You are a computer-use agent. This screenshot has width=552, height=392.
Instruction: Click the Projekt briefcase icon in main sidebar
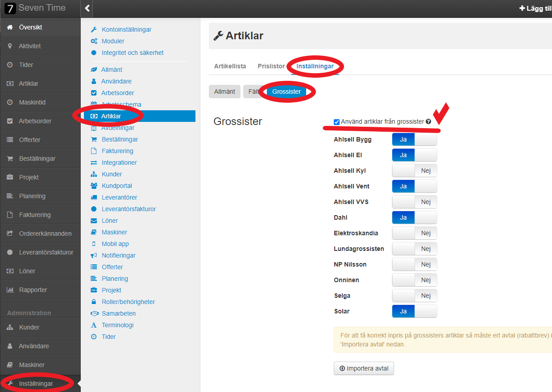coord(10,177)
